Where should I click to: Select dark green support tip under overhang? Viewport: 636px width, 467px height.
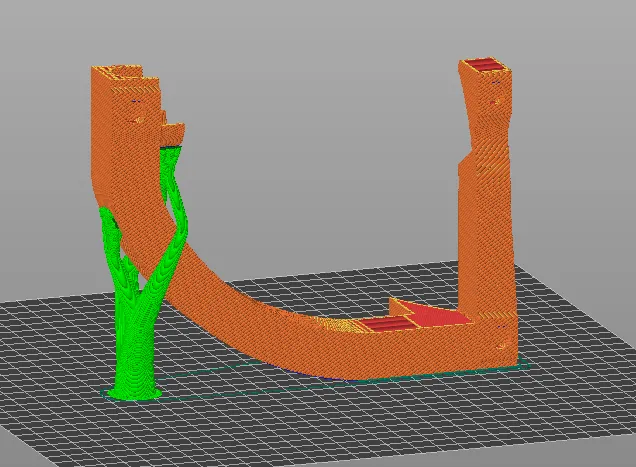pos(172,148)
